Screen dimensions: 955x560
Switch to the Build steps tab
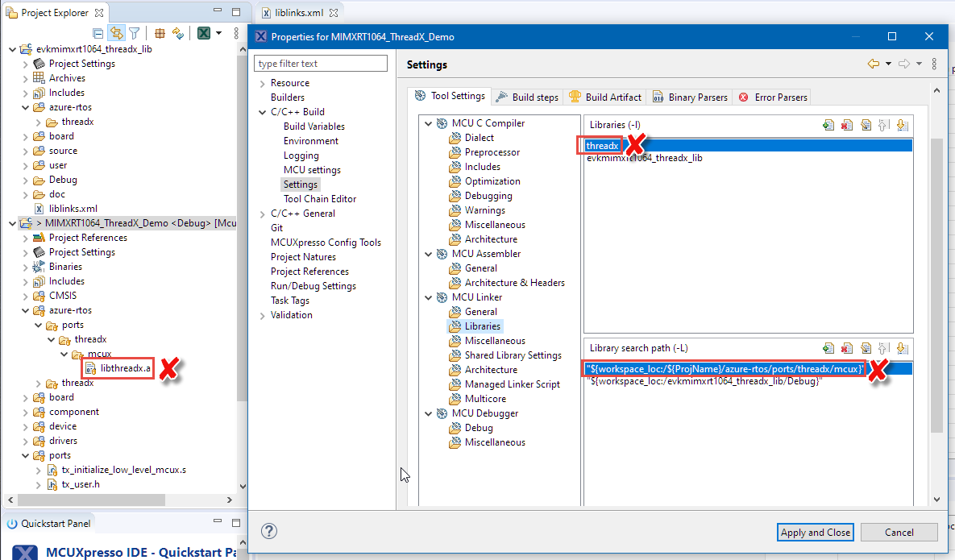(x=527, y=97)
